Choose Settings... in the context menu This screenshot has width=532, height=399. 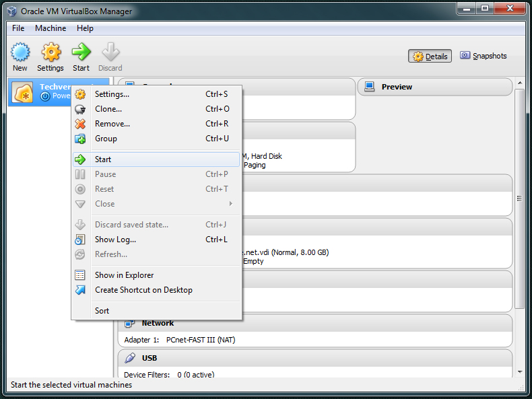[x=156, y=94]
